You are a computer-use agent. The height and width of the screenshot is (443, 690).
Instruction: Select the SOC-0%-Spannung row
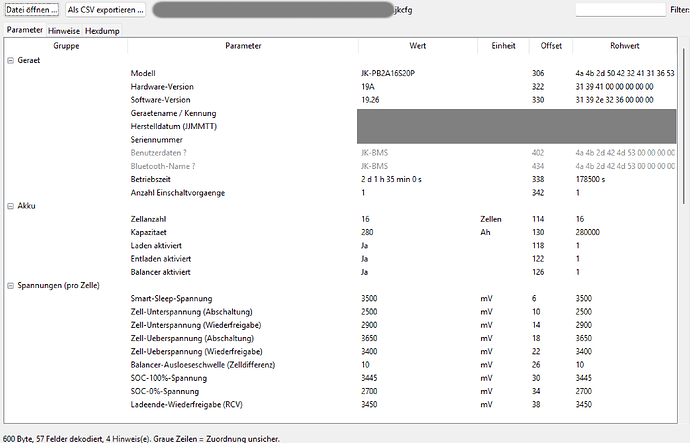tap(340, 391)
